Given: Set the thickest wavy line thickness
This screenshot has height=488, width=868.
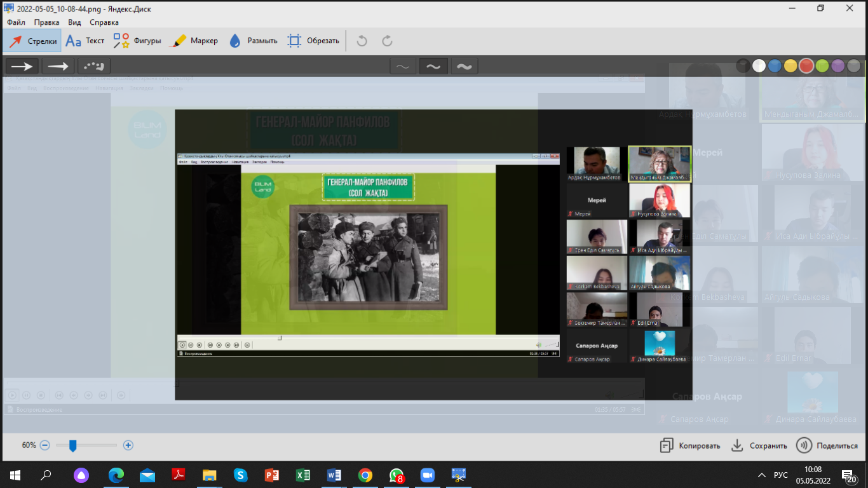Looking at the screenshot, I should click(465, 66).
